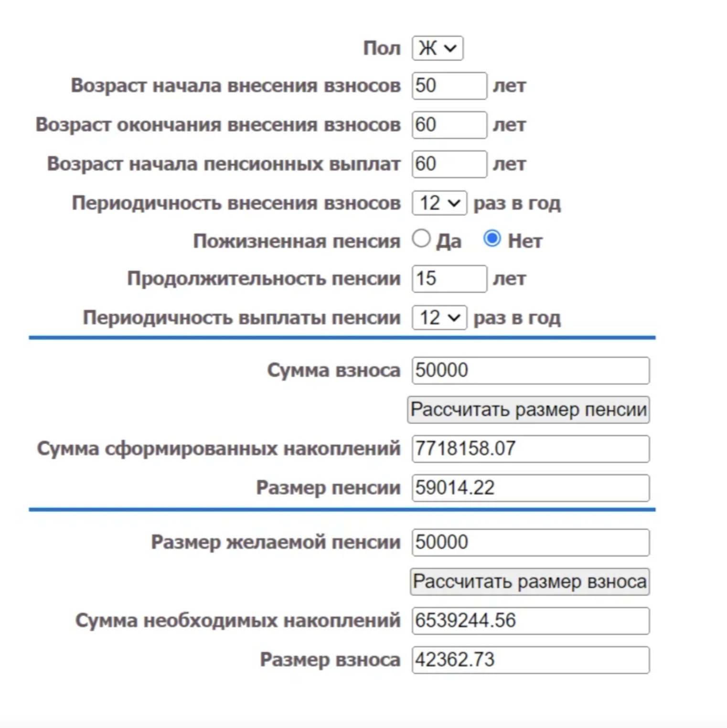This screenshot has height=728, width=727.
Task: Click the Продолжительность пенсии field
Action: tap(448, 278)
